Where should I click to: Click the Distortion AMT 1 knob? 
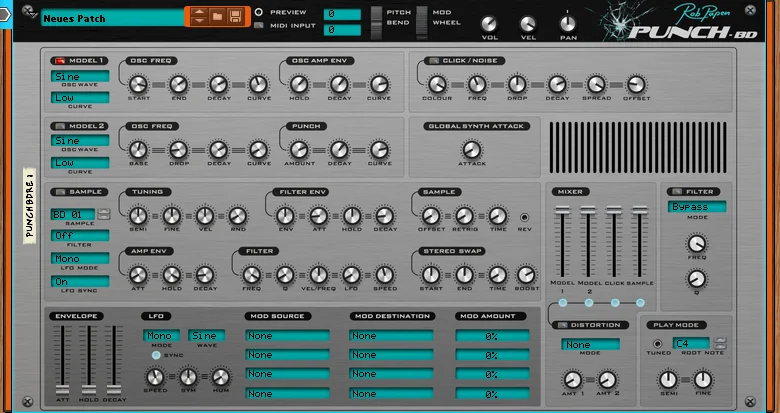[572, 380]
